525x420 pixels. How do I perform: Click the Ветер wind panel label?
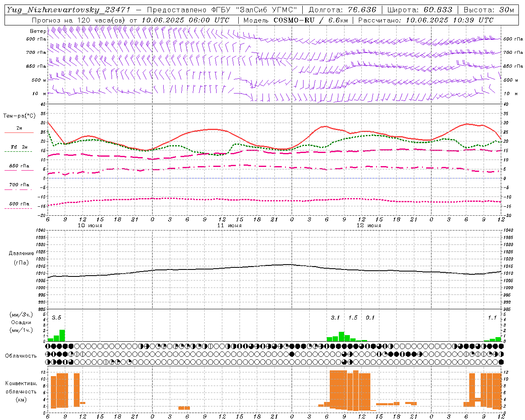tap(38, 31)
